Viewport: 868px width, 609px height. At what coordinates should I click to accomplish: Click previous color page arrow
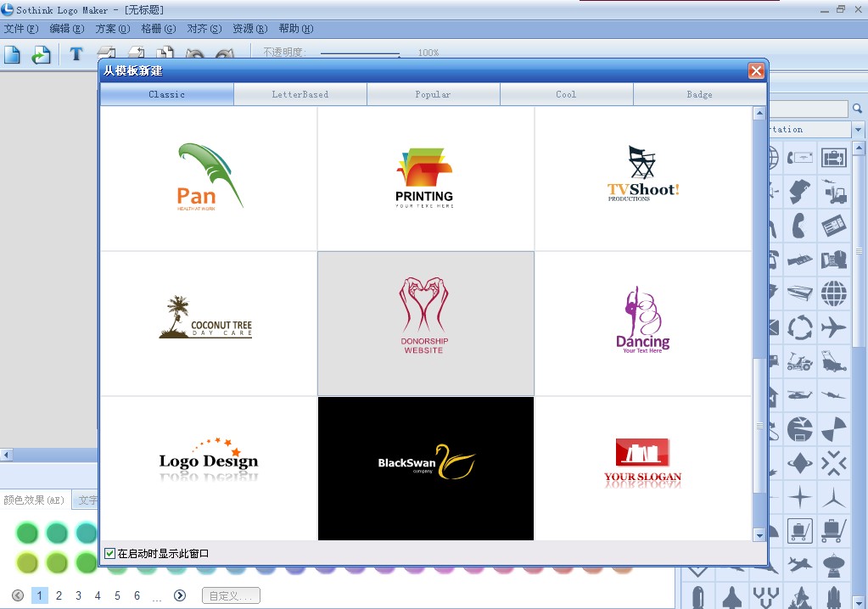tap(18, 595)
